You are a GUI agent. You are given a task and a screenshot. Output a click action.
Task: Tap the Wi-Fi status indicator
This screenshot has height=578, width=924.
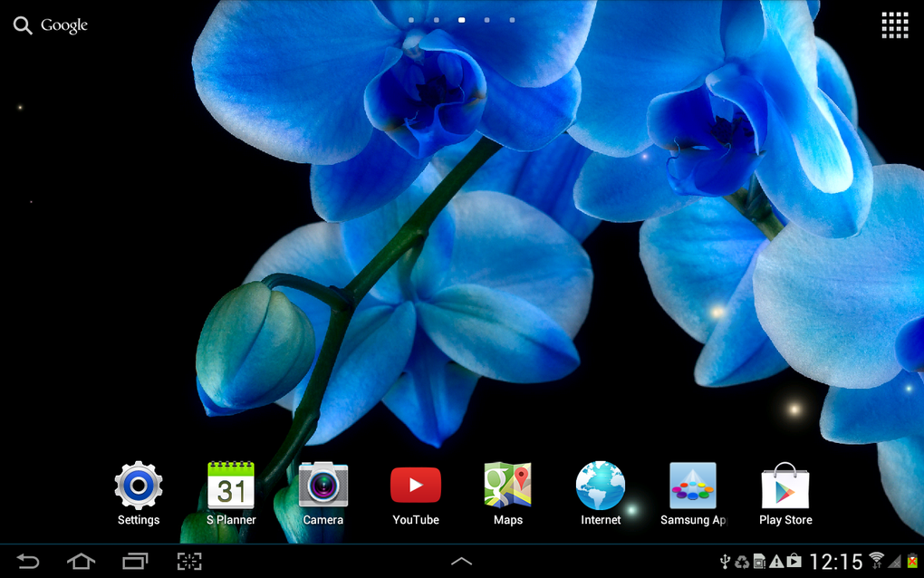(877, 562)
